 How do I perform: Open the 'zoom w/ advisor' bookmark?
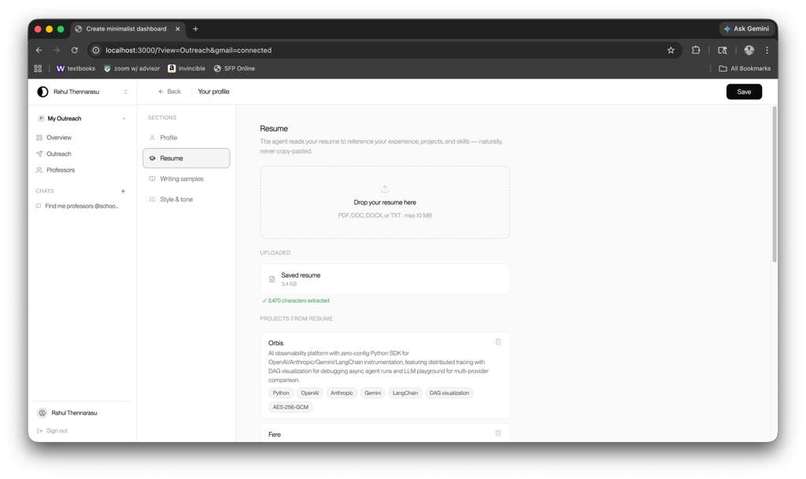point(132,68)
